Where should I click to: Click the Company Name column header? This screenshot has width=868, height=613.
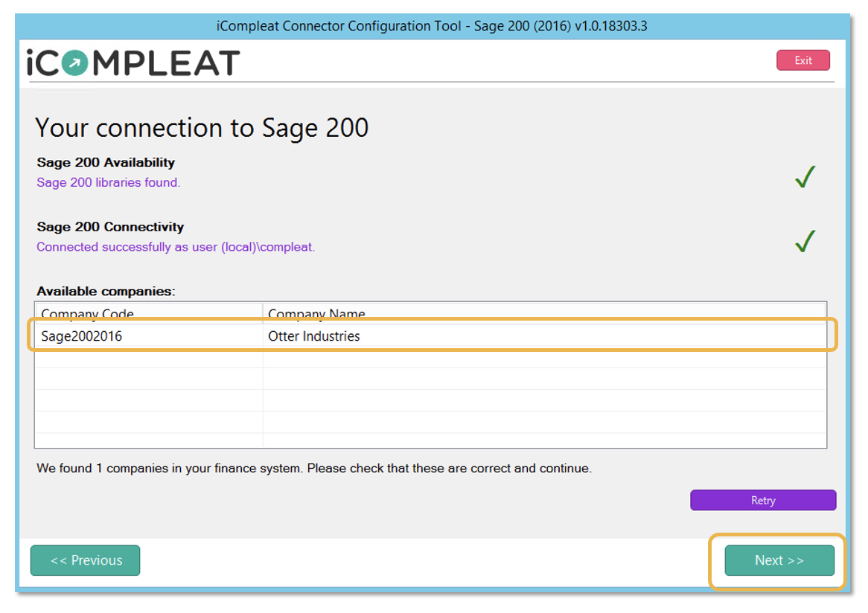tap(545, 314)
